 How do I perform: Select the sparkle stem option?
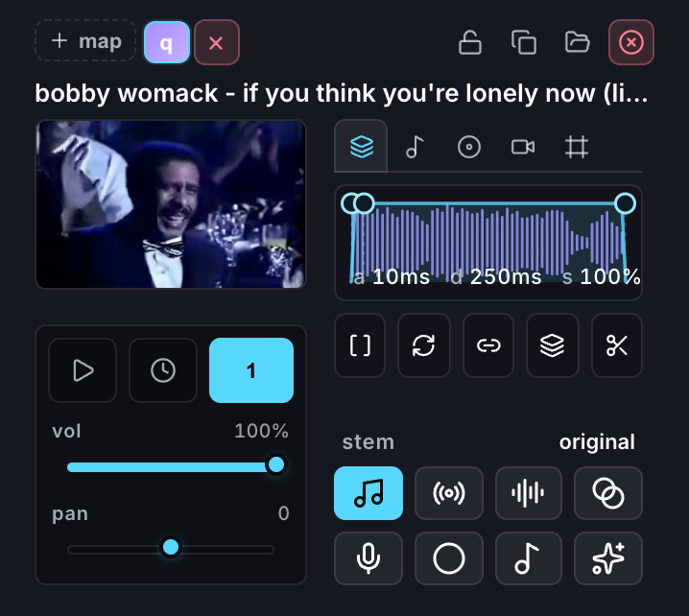click(608, 558)
